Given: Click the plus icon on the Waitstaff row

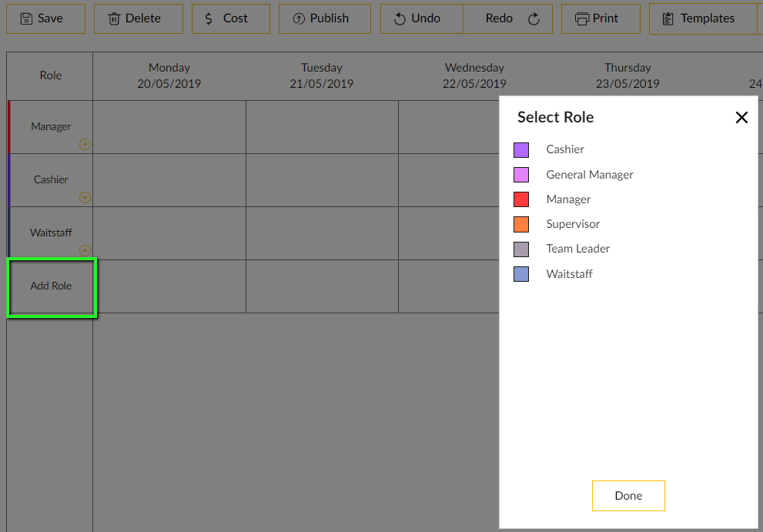Looking at the screenshot, I should click(85, 250).
